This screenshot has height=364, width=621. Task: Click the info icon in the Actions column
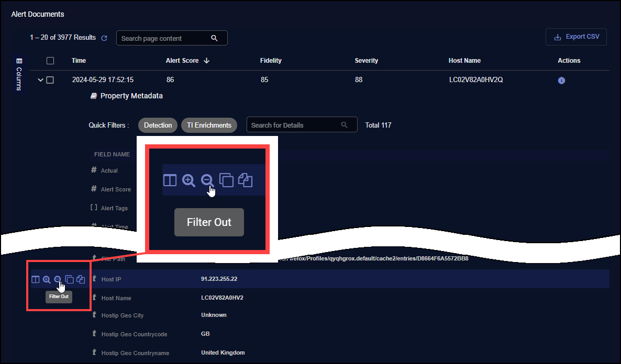[x=561, y=81]
